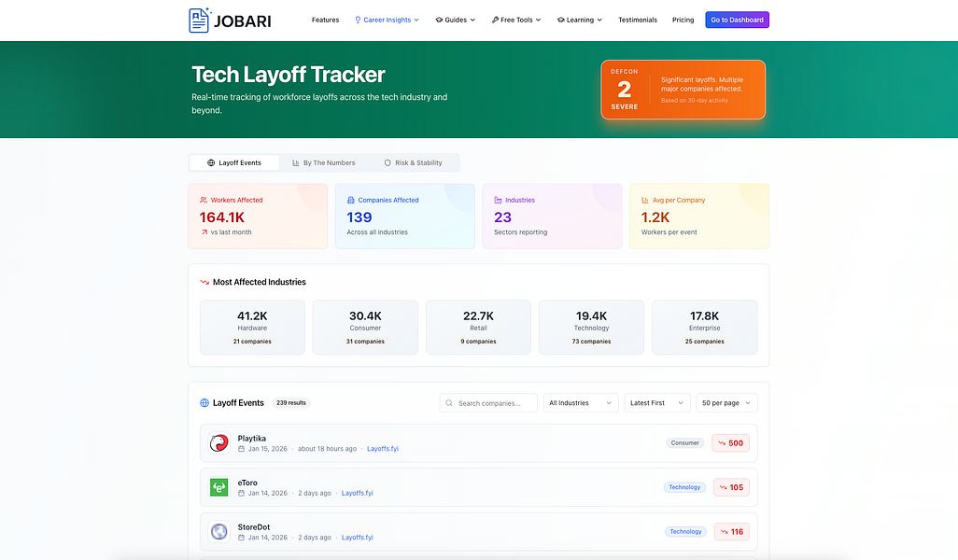Click the wave icon next to Most Affected Industries

(x=205, y=281)
